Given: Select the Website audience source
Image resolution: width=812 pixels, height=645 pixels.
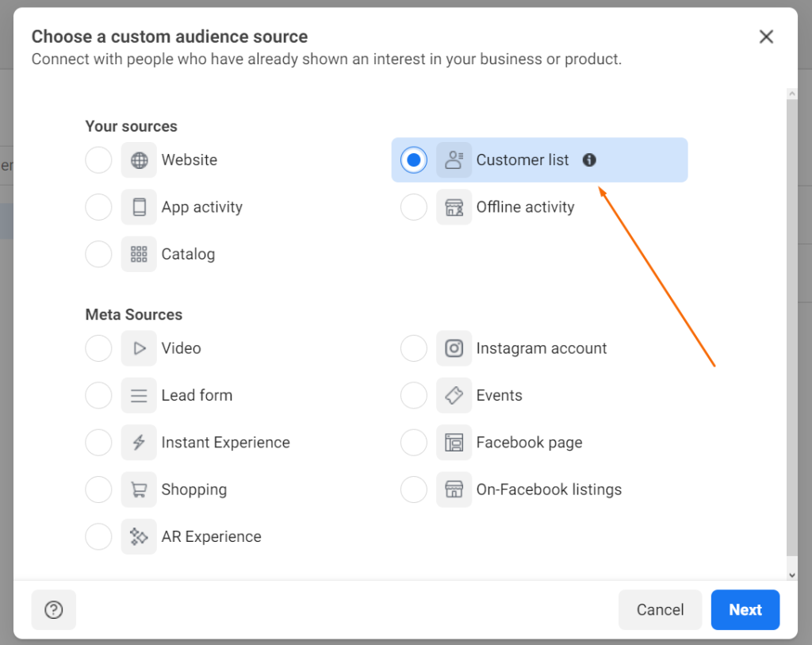Looking at the screenshot, I should tap(98, 159).
